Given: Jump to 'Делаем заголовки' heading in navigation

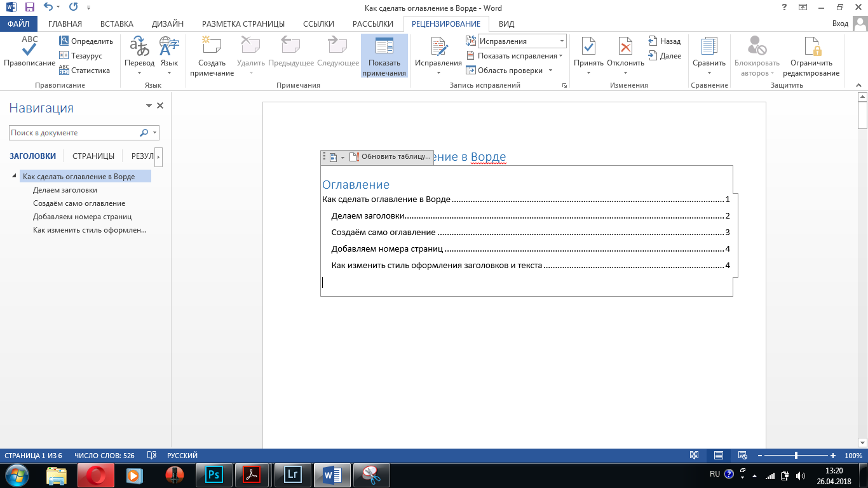Looking at the screenshot, I should point(65,190).
